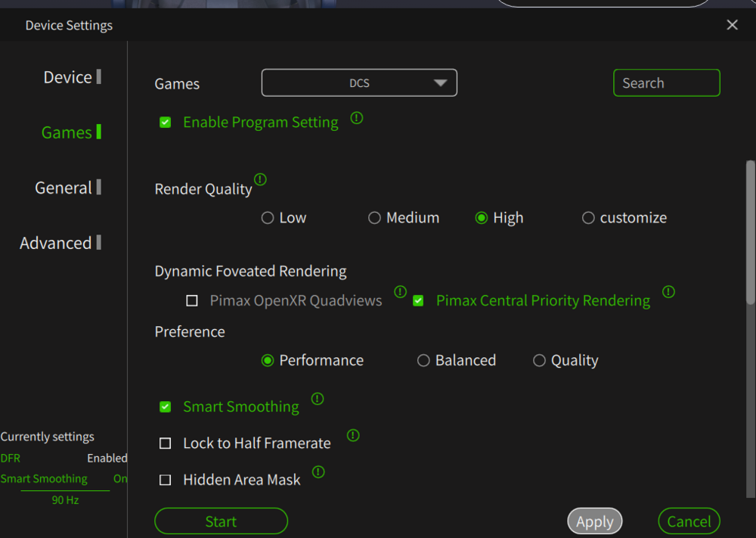Click info icon next to Smart Smoothing
Viewport: 756px width, 538px height.
point(318,399)
